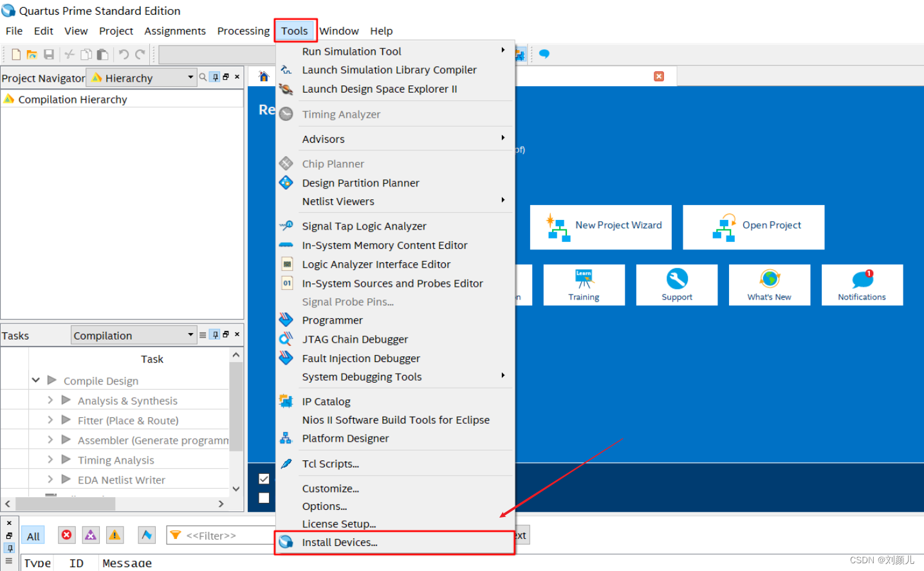The height and width of the screenshot is (571, 924).
Task: Open the Processing menu
Action: tap(243, 31)
